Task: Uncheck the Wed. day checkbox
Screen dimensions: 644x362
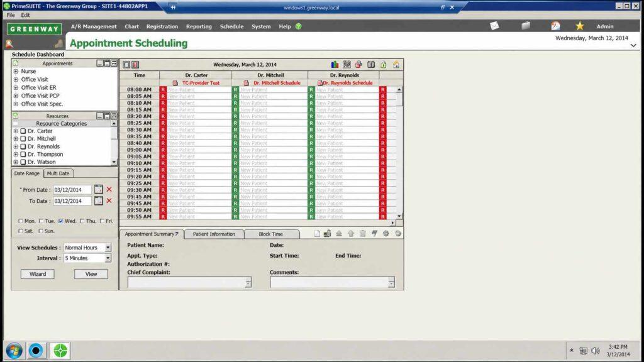Action: coord(61,221)
